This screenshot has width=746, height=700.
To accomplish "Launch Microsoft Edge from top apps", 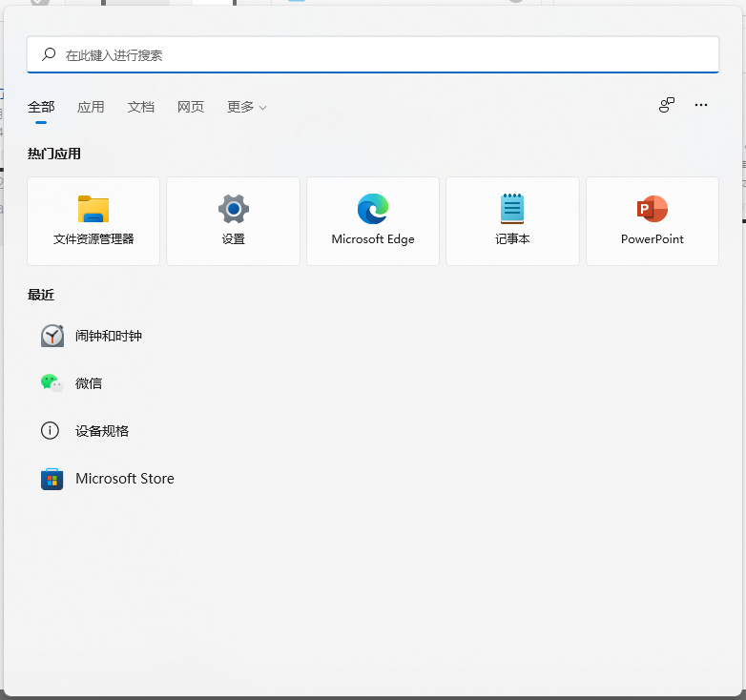I will 373,221.
